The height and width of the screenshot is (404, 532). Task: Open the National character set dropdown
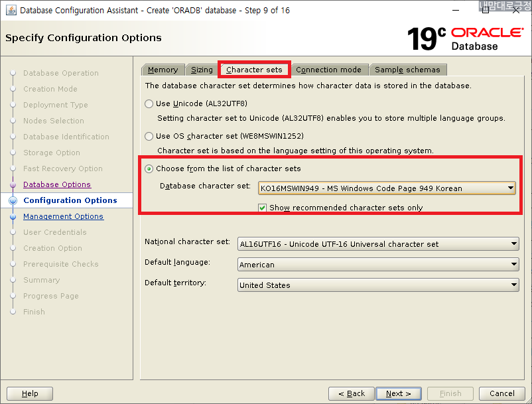[378, 244]
